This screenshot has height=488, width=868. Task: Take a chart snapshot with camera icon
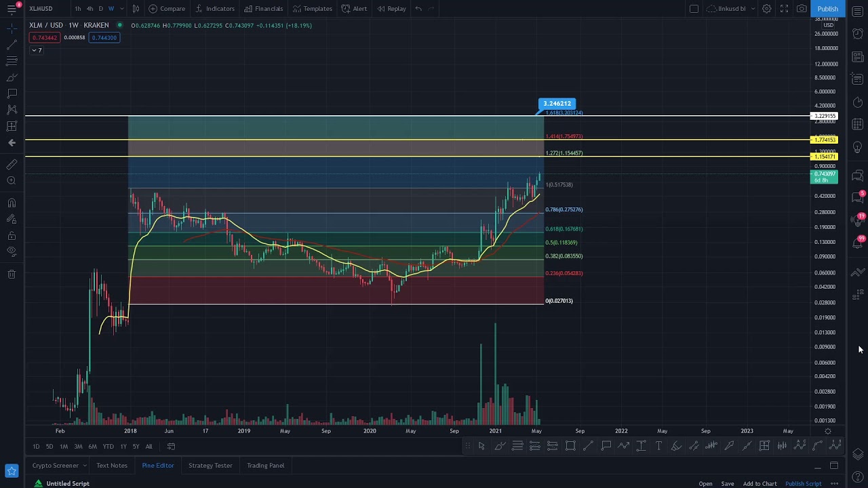(802, 9)
